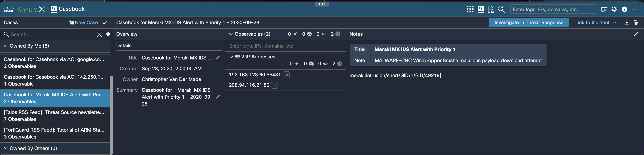This screenshot has height=155, width=644.
Task: Expand the Owned By Others (0) section
Action: (6, 148)
